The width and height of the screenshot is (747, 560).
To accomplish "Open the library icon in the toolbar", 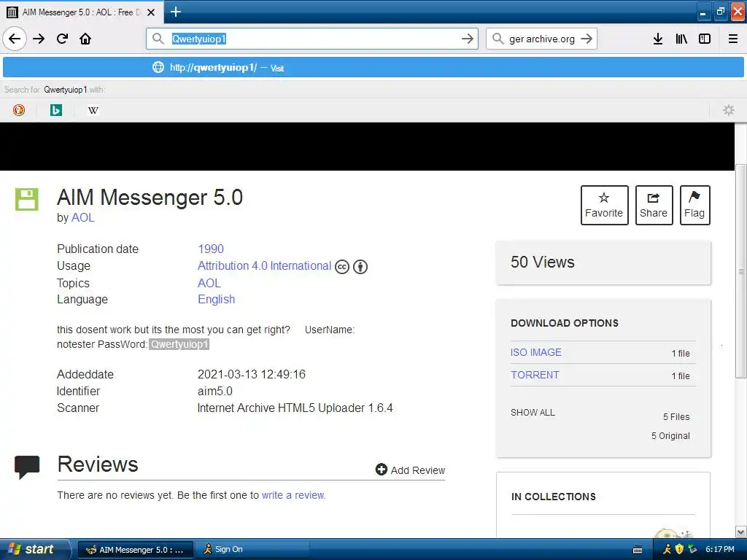I will tap(681, 39).
